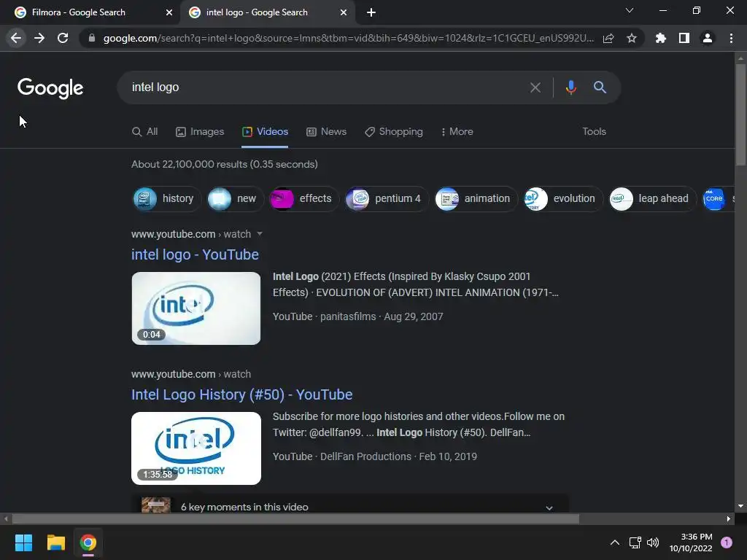The height and width of the screenshot is (560, 747).
Task: Open File Explorer from taskbar
Action: pyautogui.click(x=55, y=542)
